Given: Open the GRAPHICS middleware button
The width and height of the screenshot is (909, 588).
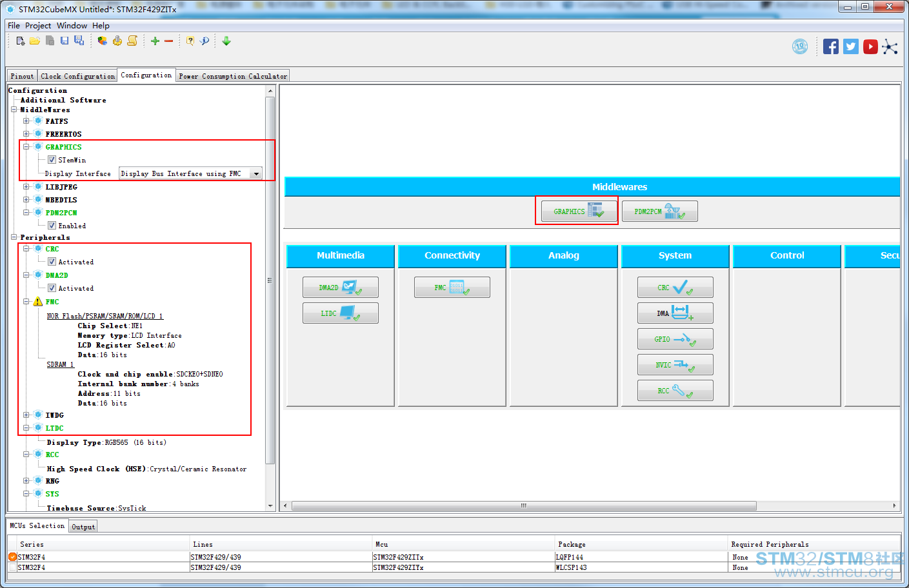Looking at the screenshot, I should (x=579, y=211).
